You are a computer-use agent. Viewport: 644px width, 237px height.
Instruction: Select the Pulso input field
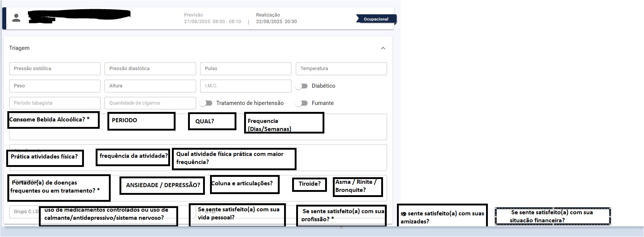coord(245,69)
